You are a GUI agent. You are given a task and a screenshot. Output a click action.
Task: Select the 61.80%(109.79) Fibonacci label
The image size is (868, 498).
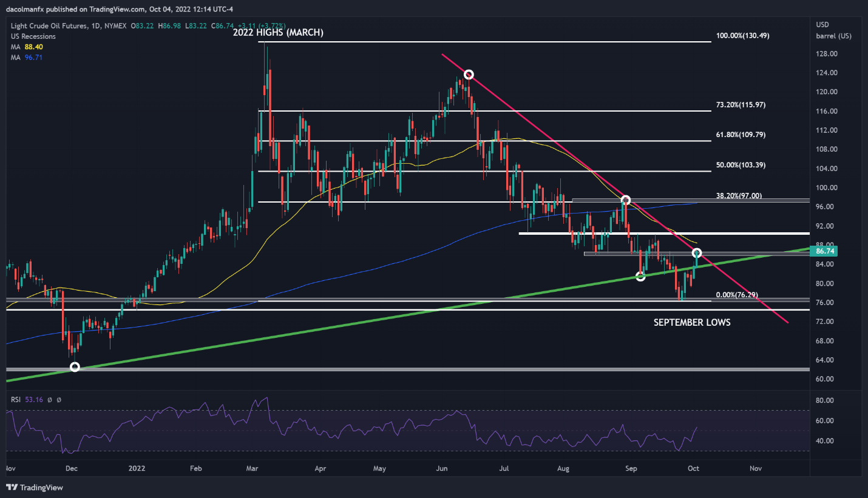click(741, 135)
